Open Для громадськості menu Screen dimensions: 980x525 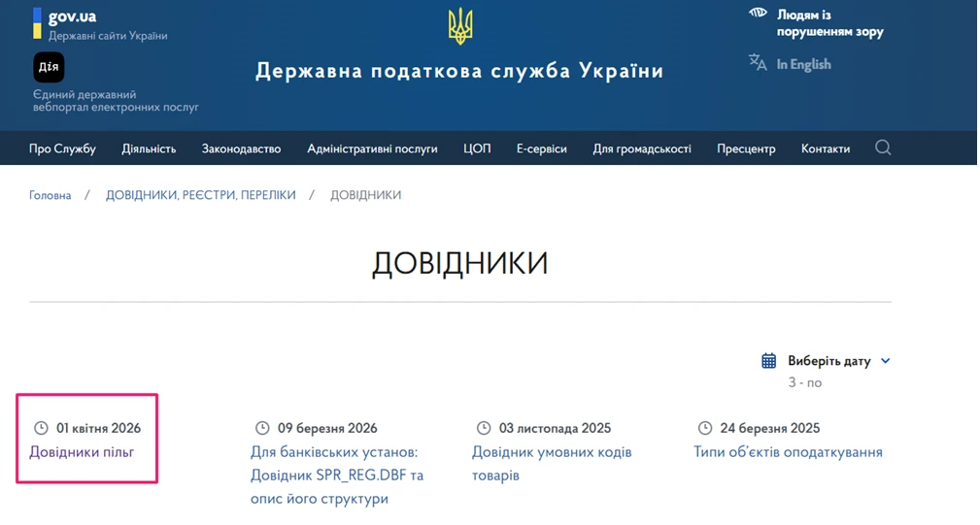[x=642, y=148]
